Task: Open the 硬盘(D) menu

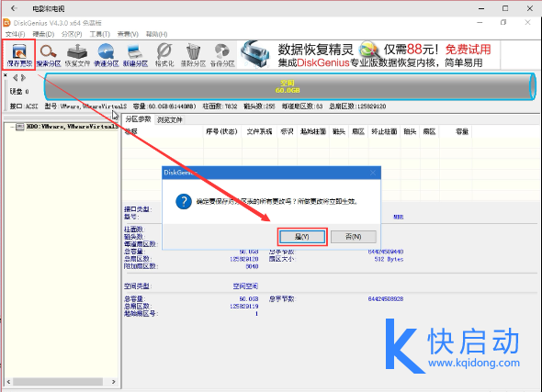Action: [43, 34]
